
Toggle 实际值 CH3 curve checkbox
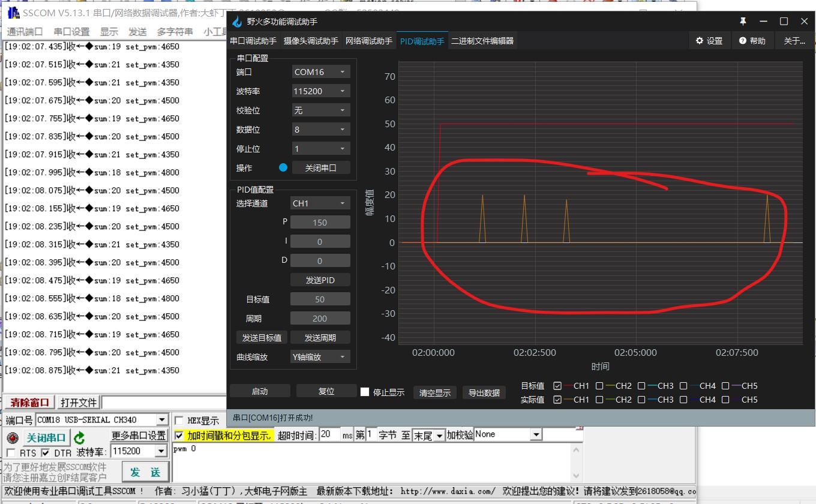coord(641,400)
